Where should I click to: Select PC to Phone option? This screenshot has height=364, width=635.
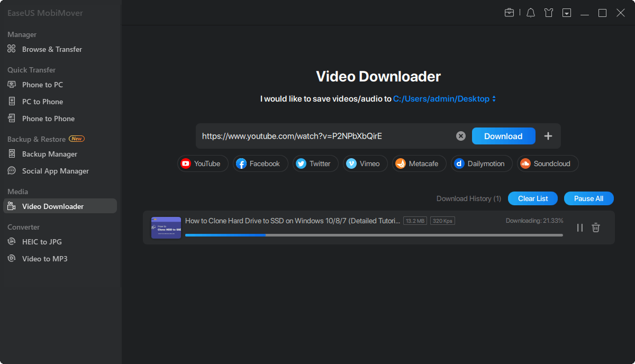[42, 102]
